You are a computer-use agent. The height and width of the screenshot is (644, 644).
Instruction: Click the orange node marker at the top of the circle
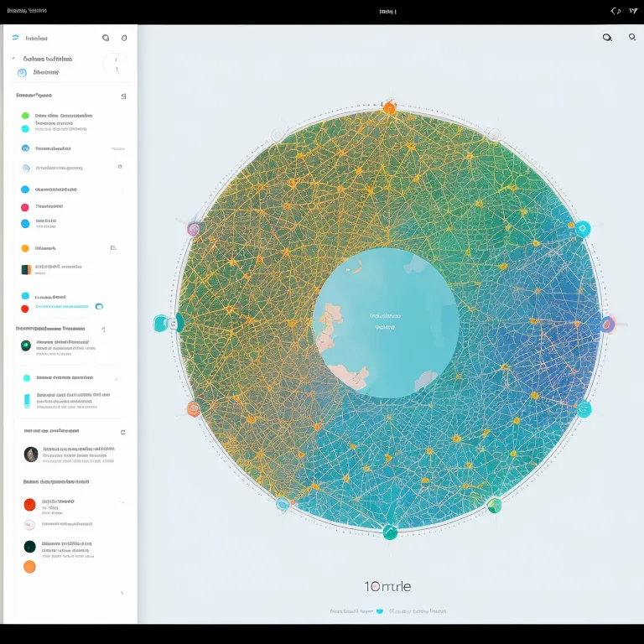pyautogui.click(x=389, y=108)
